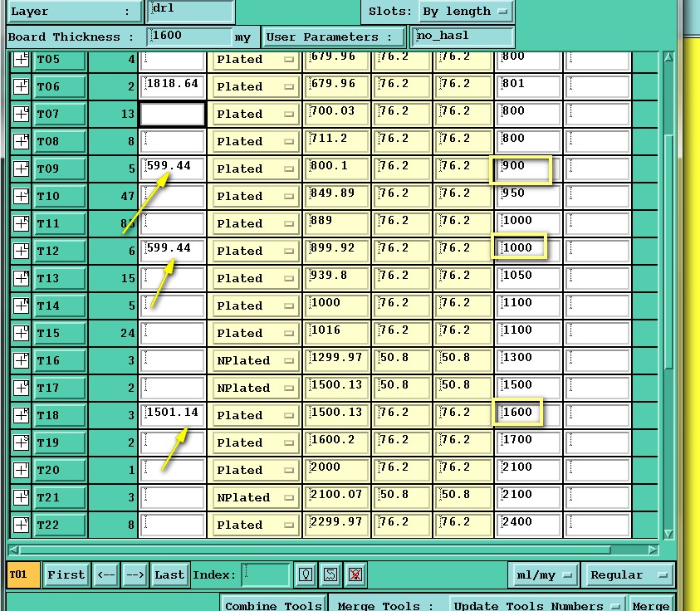Click the Layer field containing drl
Screen dimensions: 700x611
click(193, 11)
